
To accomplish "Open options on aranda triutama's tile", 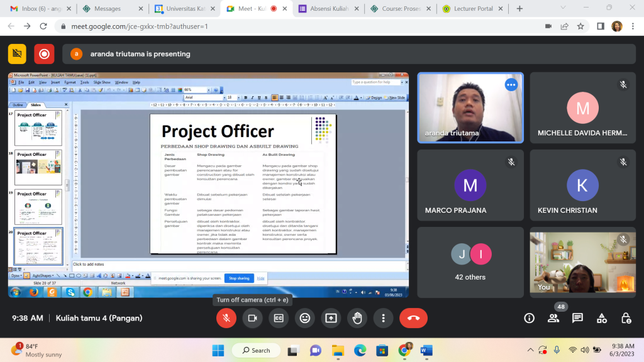I will (511, 85).
